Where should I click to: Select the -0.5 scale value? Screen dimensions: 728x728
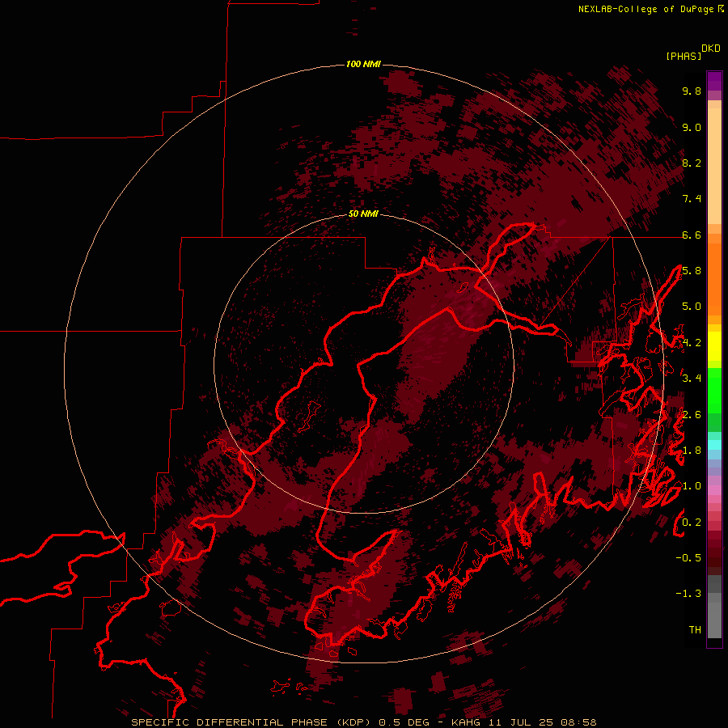click(688, 558)
